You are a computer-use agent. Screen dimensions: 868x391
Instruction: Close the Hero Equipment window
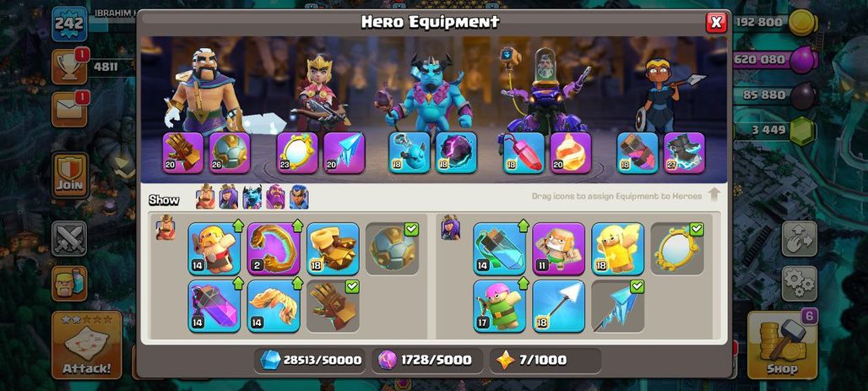(x=716, y=22)
